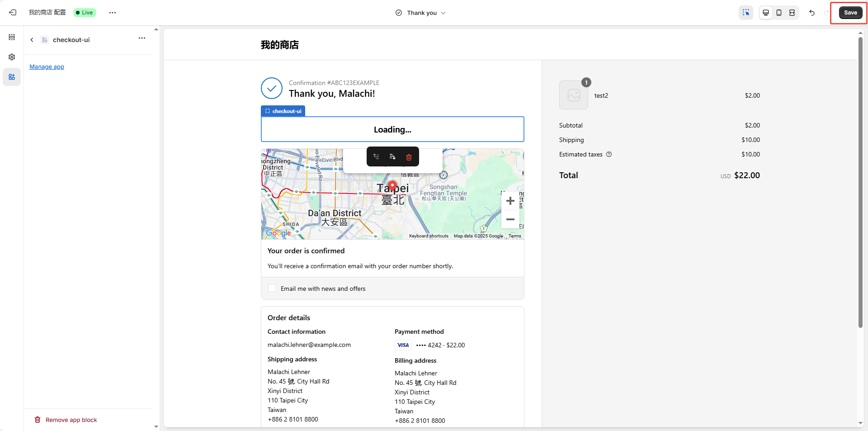Check 'Email me with news and offers'
The image size is (868, 431).
pyautogui.click(x=272, y=289)
